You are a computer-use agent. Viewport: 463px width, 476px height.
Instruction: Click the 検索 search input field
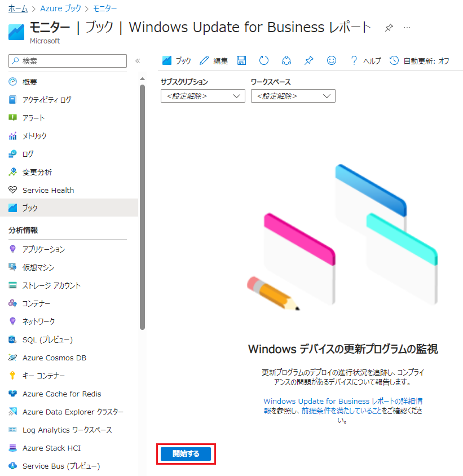[x=68, y=61]
